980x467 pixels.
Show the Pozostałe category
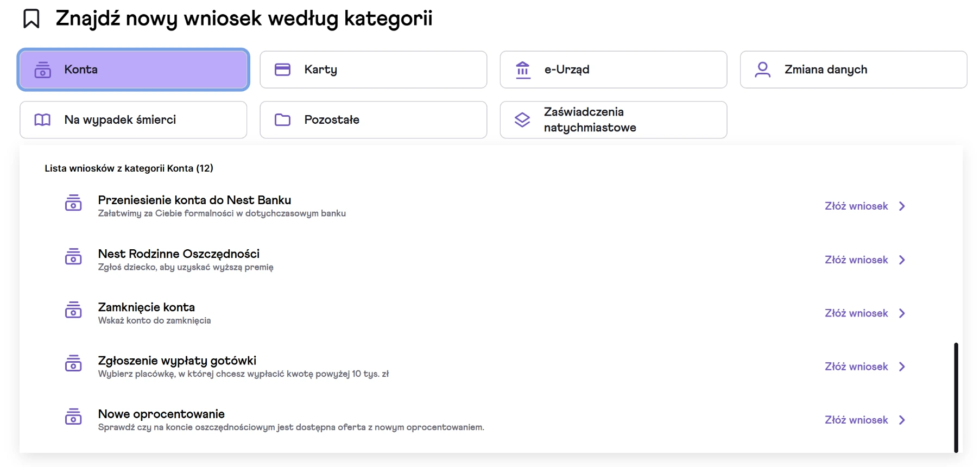point(374,119)
